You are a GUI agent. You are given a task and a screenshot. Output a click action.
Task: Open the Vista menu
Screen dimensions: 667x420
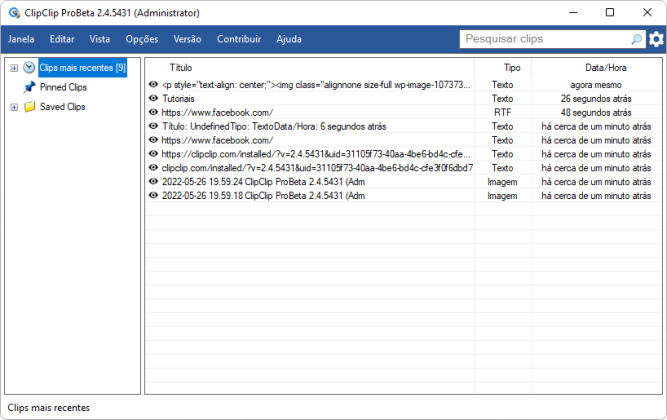point(100,39)
